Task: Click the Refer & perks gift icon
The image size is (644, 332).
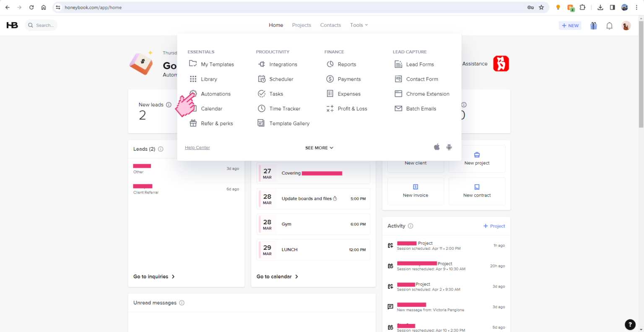Action: 193,123
